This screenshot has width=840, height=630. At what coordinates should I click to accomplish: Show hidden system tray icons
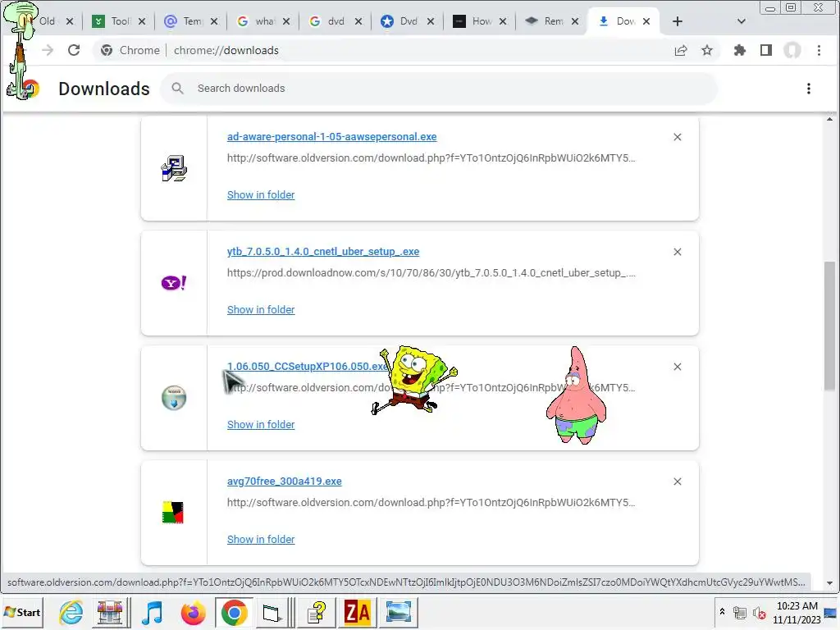[722, 612]
